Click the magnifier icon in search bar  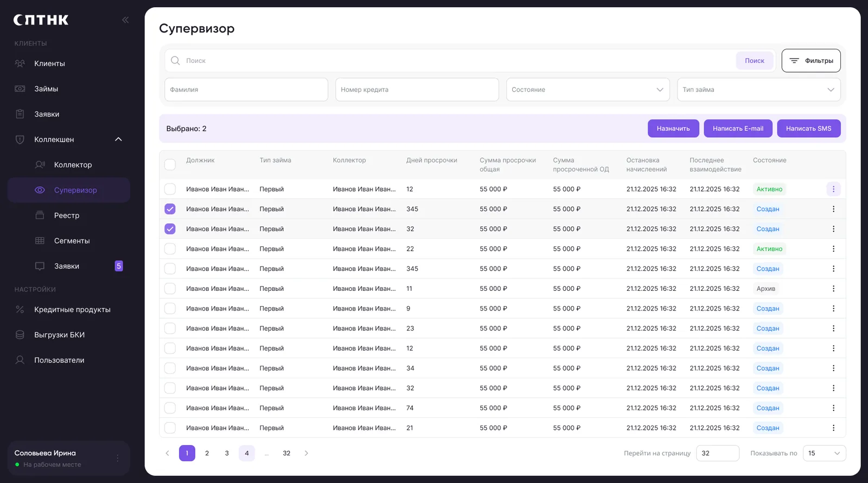[x=175, y=60]
